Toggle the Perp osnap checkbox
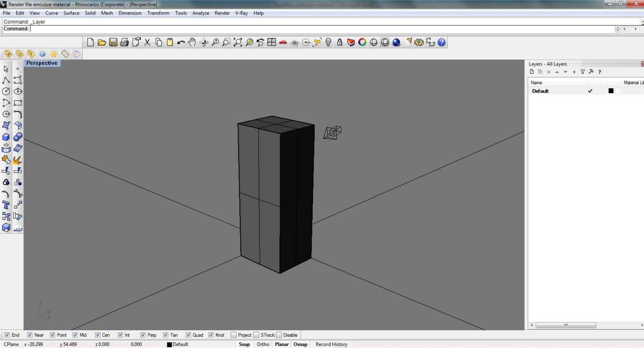This screenshot has width=644, height=348. click(x=143, y=335)
